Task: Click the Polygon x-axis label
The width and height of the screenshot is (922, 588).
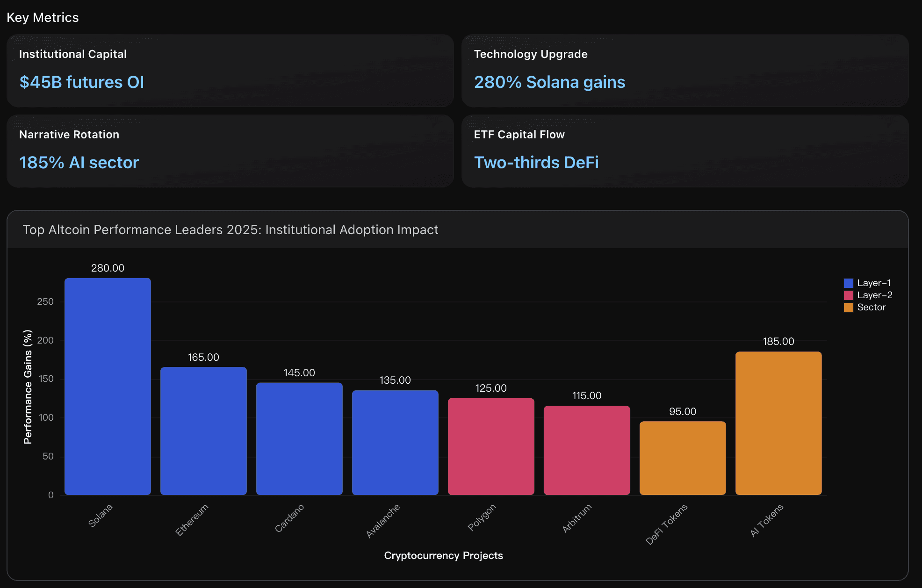Action: [x=482, y=517]
